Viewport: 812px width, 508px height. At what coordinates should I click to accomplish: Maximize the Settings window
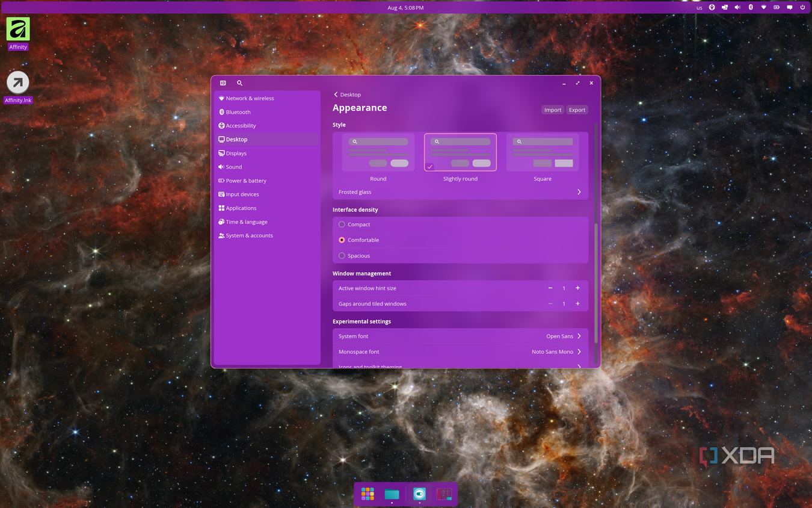pyautogui.click(x=577, y=83)
